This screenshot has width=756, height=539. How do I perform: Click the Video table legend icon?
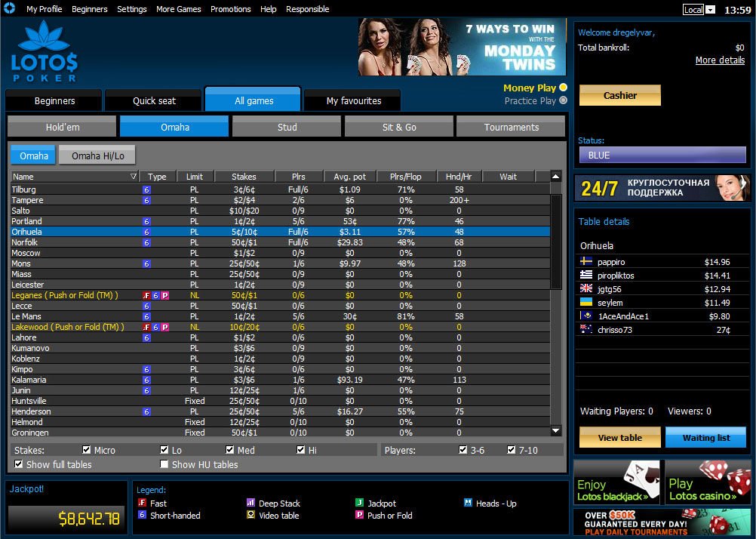pos(252,516)
